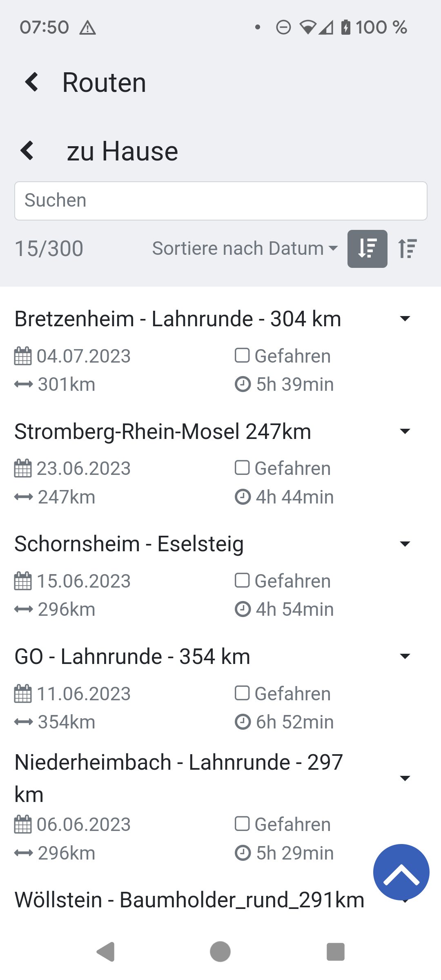The height and width of the screenshot is (980, 441).
Task: Open the Stromberg-Rhein-Mosel 247km route title
Action: point(163,432)
